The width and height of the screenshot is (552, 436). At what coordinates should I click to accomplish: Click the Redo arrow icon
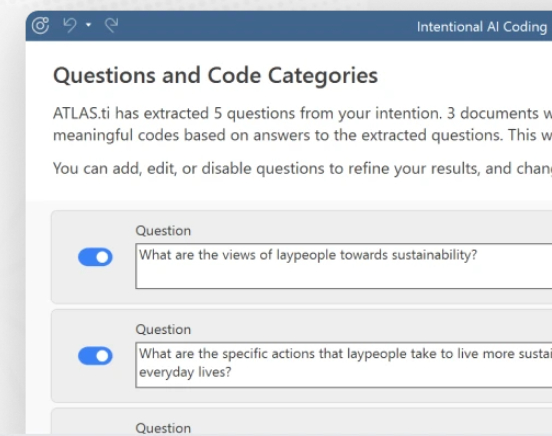tap(112, 25)
